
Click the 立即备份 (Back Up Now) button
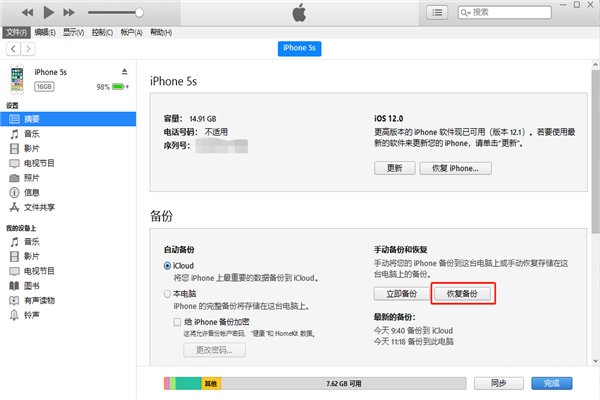(x=400, y=294)
